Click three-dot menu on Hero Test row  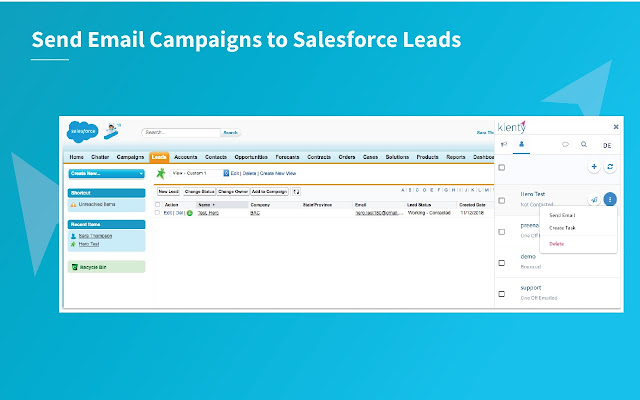[610, 199]
